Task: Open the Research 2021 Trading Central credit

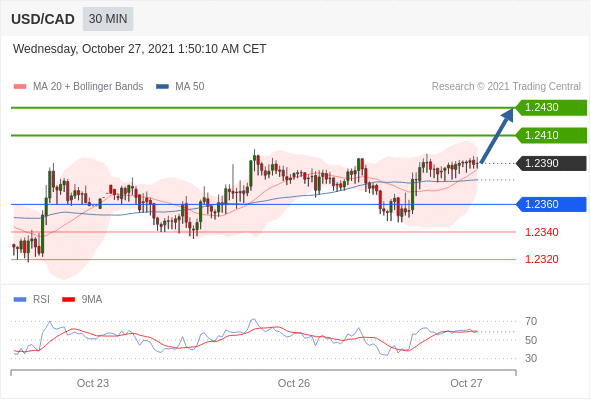Action: click(506, 87)
